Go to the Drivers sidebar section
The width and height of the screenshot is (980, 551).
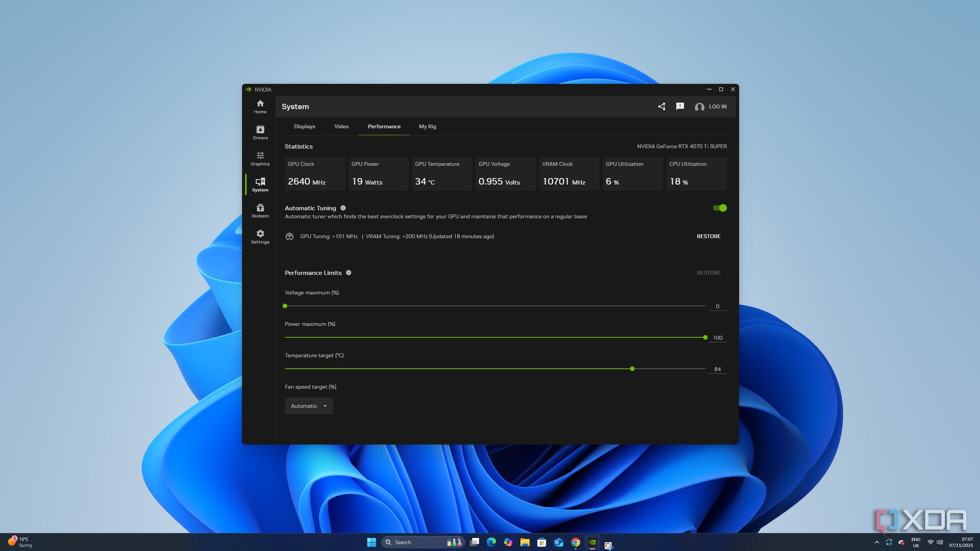pyautogui.click(x=260, y=132)
